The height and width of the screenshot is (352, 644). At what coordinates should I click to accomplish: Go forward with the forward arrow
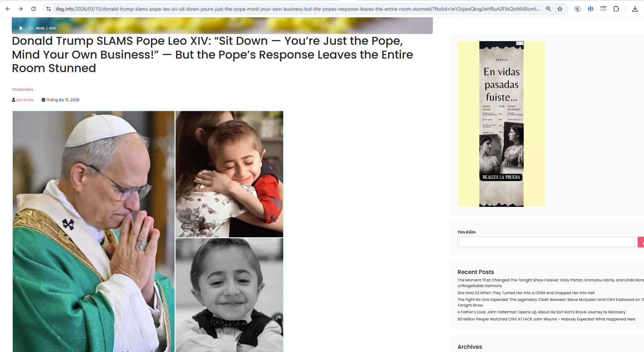pyautogui.click(x=21, y=9)
